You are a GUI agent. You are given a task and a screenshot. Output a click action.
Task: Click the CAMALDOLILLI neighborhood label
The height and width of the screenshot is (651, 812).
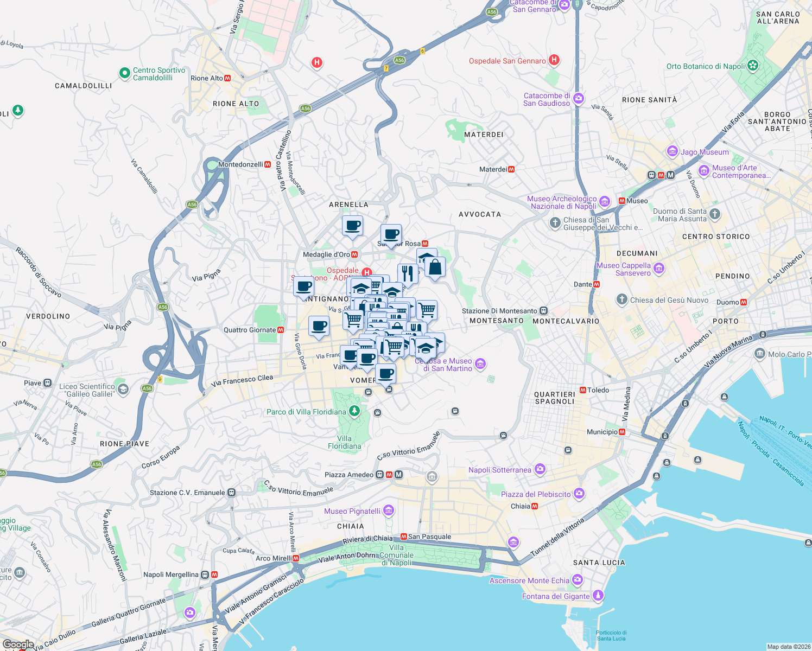[84, 86]
